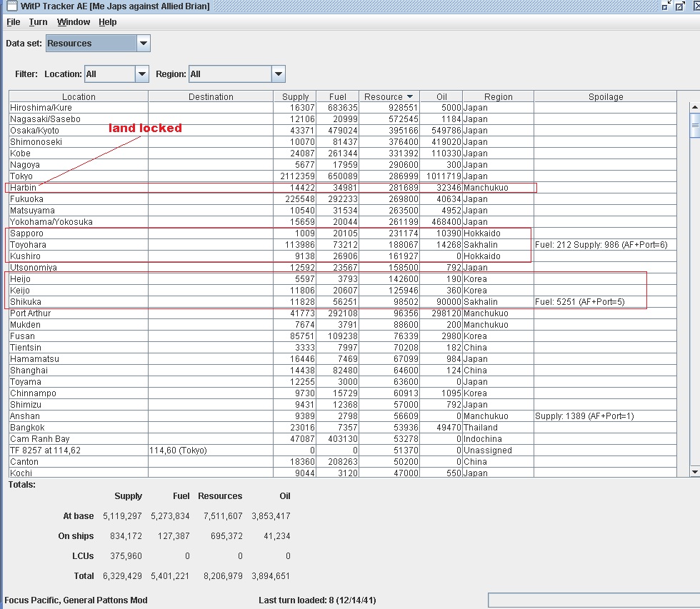Viewport: 700px width, 609px height.
Task: Select the Keijo row
Action: coord(342,291)
